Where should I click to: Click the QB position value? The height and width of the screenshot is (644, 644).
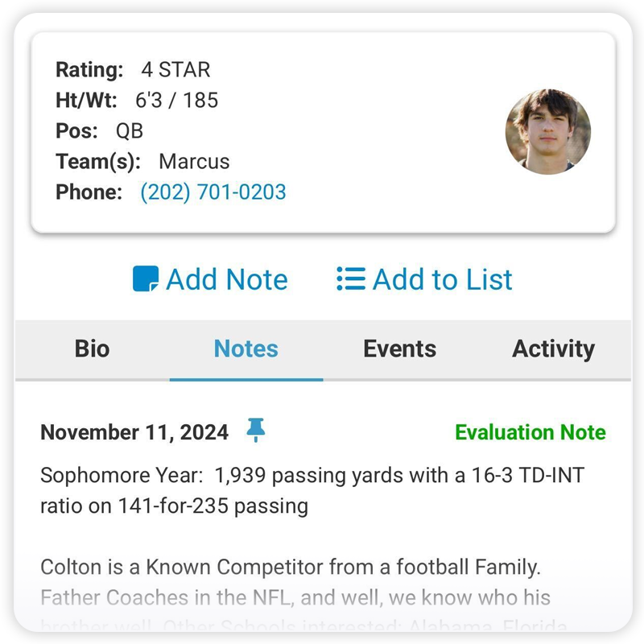(x=130, y=131)
